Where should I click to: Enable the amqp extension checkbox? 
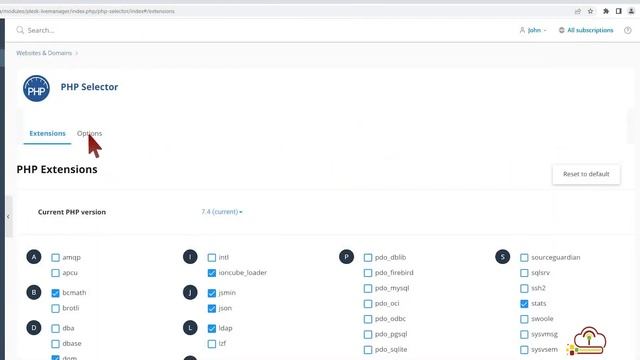tap(56, 258)
